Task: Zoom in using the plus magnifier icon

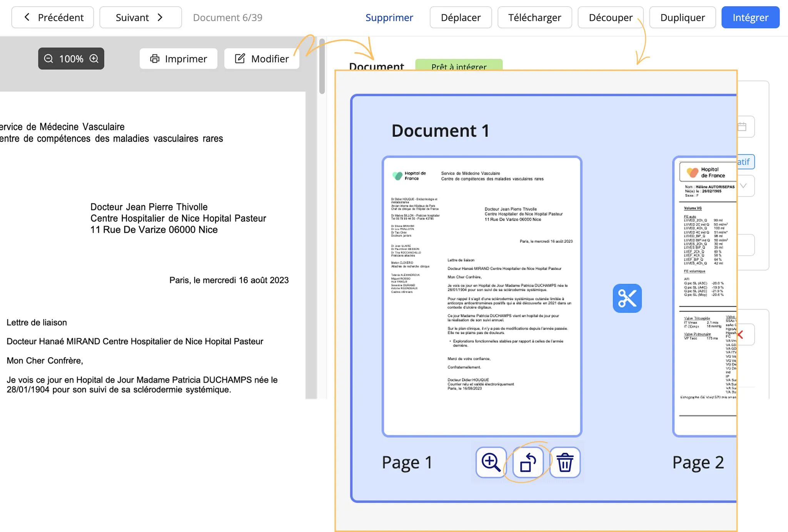Action: (x=94, y=58)
